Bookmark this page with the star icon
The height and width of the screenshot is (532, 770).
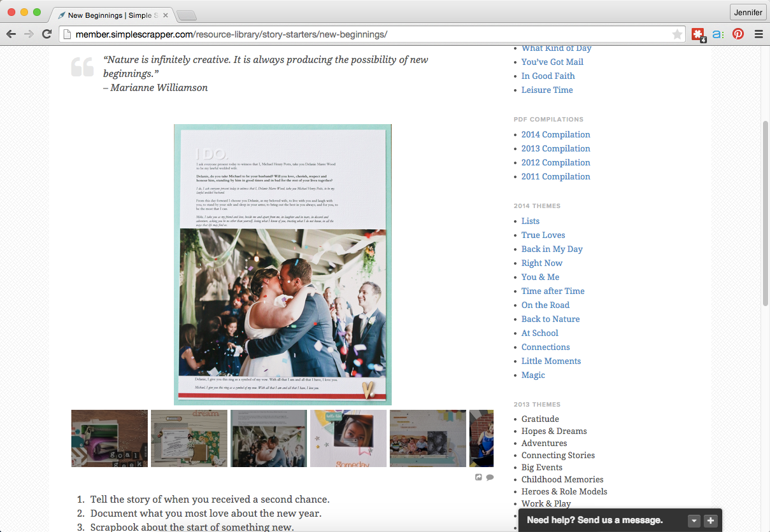pyautogui.click(x=677, y=34)
